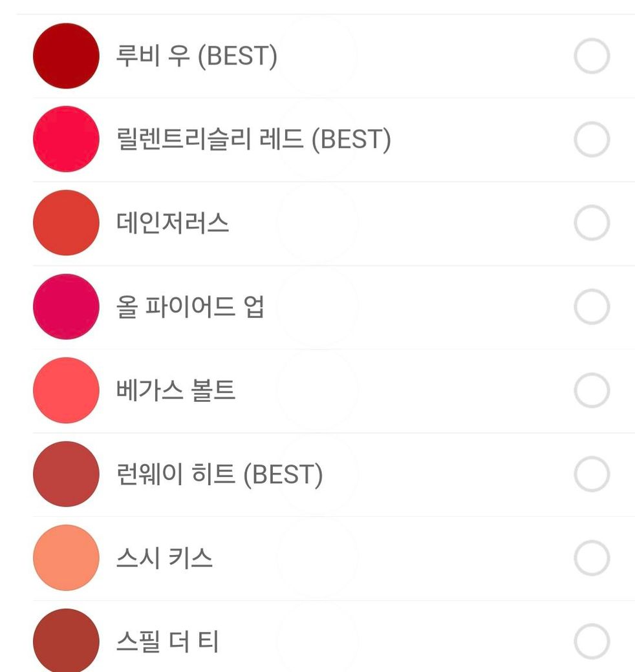Choose the 스시 키스 radio button
The width and height of the screenshot is (635, 672).
tap(592, 558)
